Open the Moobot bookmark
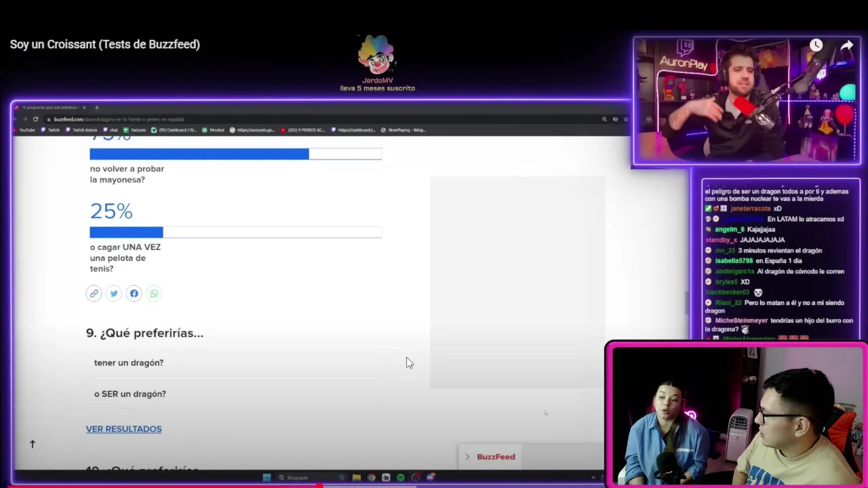Viewport: 868px width, 488px height. (x=214, y=130)
